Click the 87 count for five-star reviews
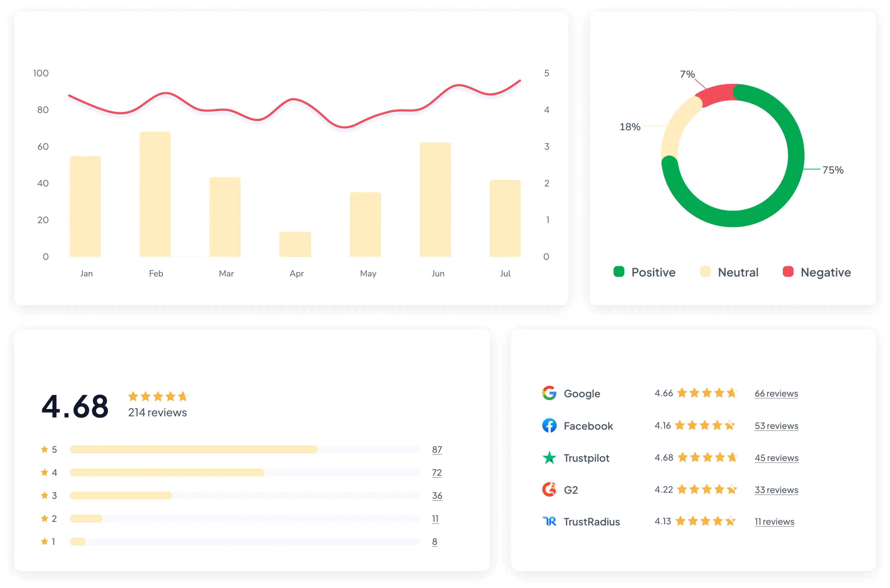 [437, 449]
